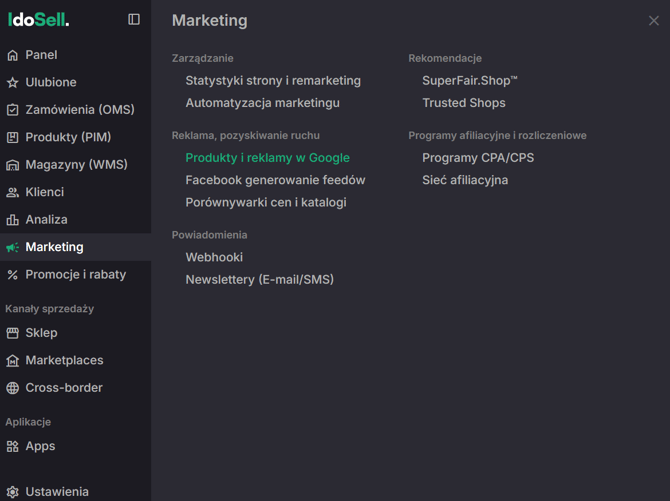
Task: Open the Sklep sidebar menu item
Action: 41,333
